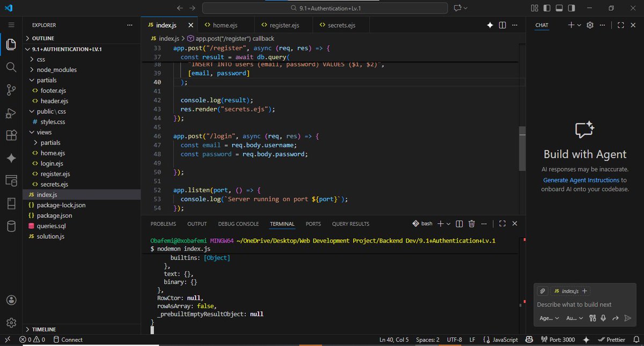Close the terminal panel
Image resolution: width=644 pixels, height=346 pixels.
coord(515,224)
